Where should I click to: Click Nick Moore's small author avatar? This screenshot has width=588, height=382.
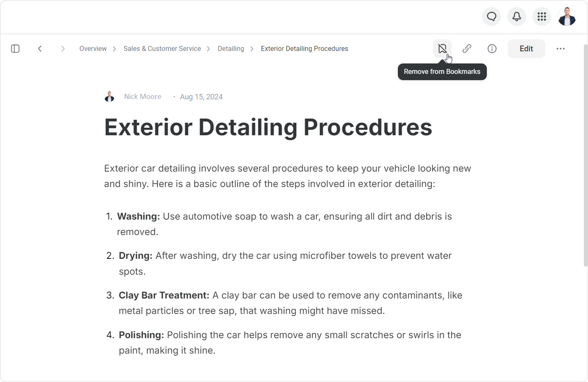pyautogui.click(x=109, y=96)
